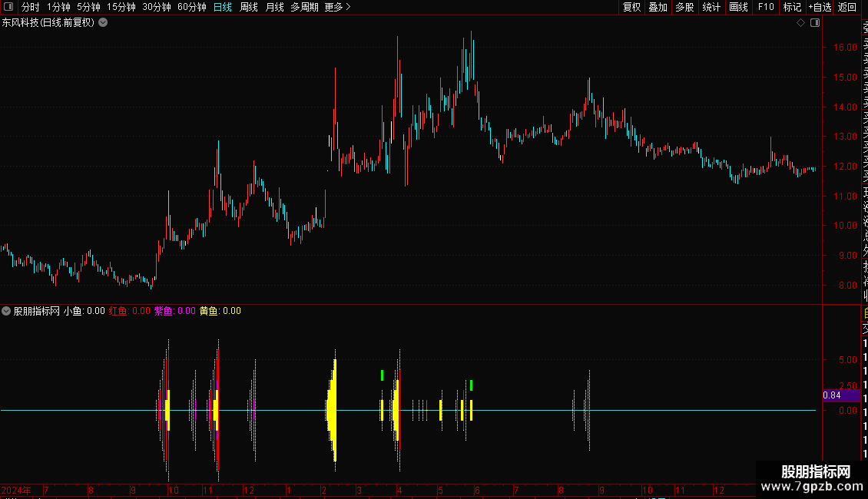The height and width of the screenshot is (499, 868).
Task: Select the 5分钟 period
Action: tap(88, 7)
